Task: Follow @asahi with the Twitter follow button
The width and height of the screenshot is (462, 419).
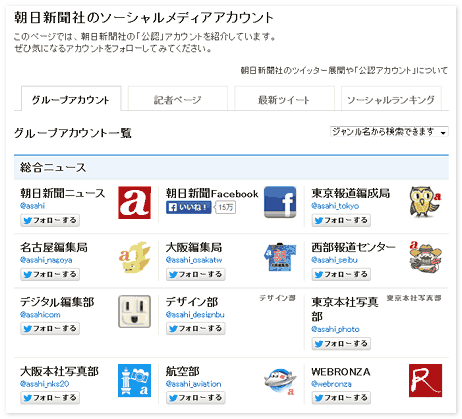Action: pos(50,220)
